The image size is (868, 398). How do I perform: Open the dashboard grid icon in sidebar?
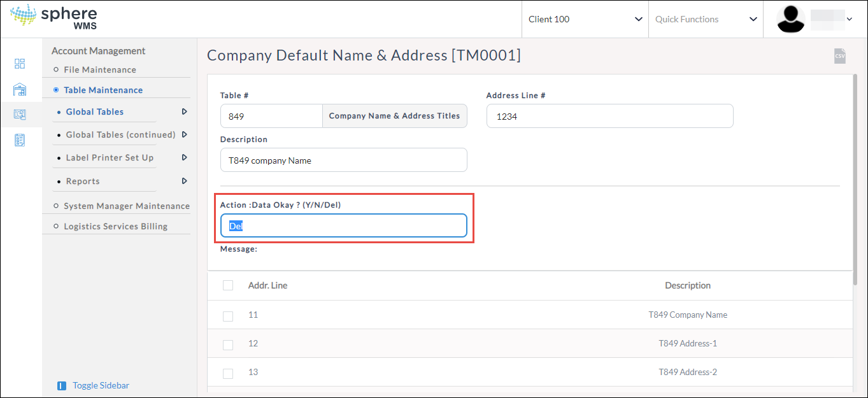(x=20, y=64)
